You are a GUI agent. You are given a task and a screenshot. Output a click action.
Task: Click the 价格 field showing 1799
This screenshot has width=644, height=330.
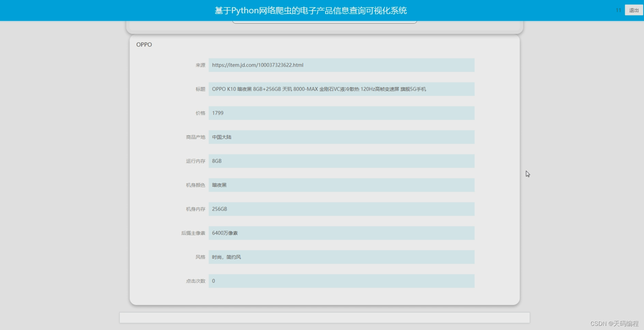(x=342, y=113)
